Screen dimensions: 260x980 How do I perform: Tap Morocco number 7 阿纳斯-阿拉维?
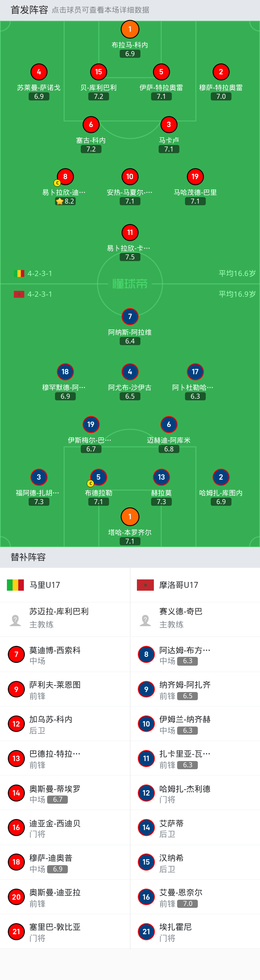(x=130, y=317)
